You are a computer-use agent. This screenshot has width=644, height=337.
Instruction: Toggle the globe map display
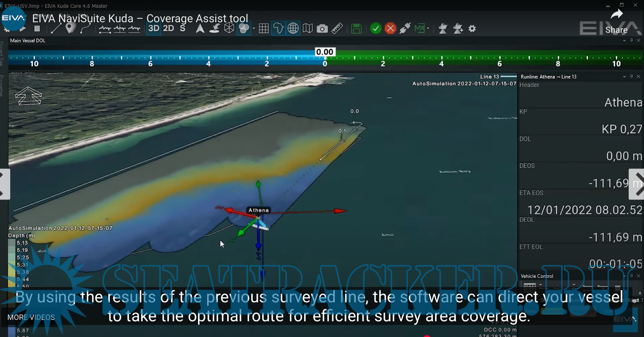[293, 28]
